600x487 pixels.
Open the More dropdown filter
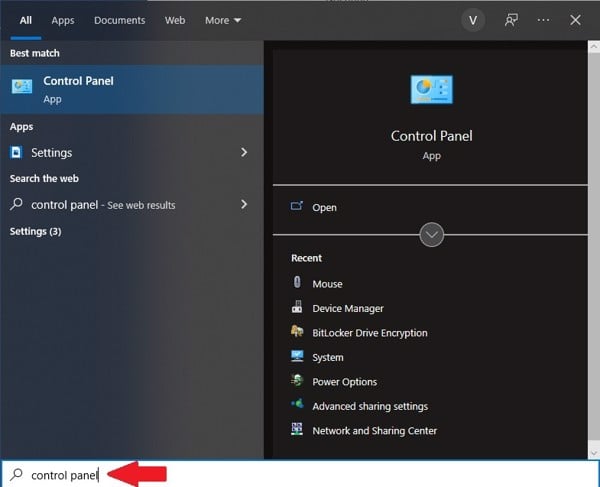click(223, 20)
